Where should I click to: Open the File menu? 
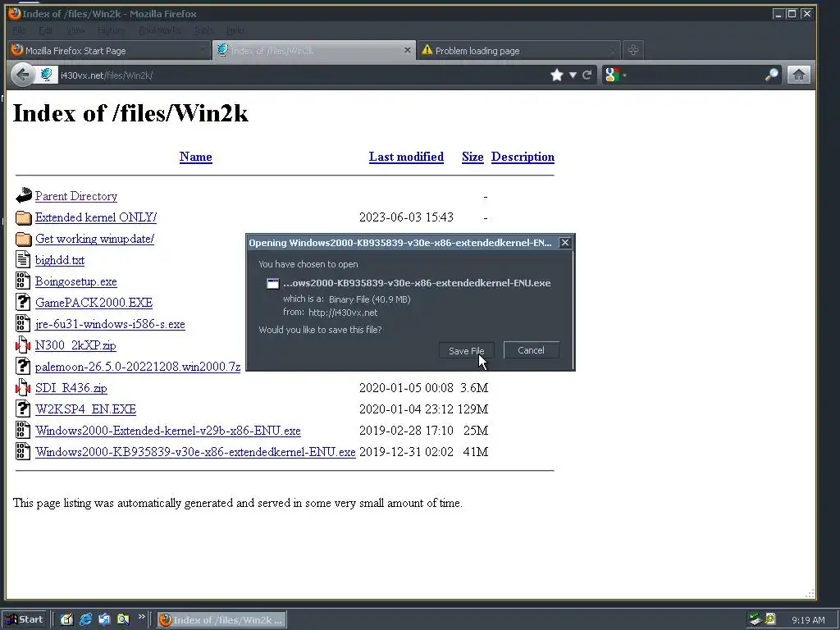coord(19,30)
